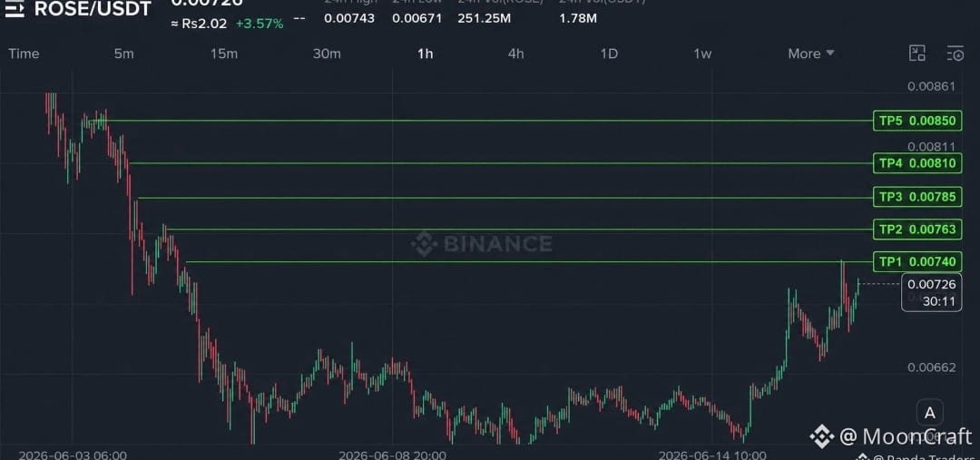
Task: Click the 2026-06-08 20:00 date label
Action: [393, 455]
